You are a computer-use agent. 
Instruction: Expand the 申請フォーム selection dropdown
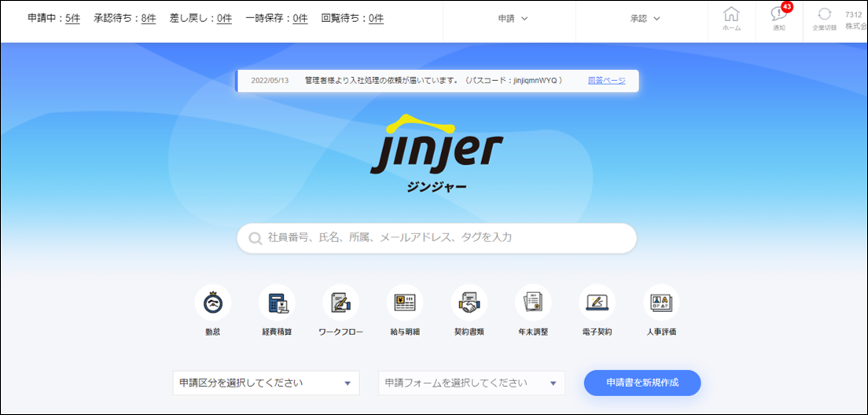[472, 384]
